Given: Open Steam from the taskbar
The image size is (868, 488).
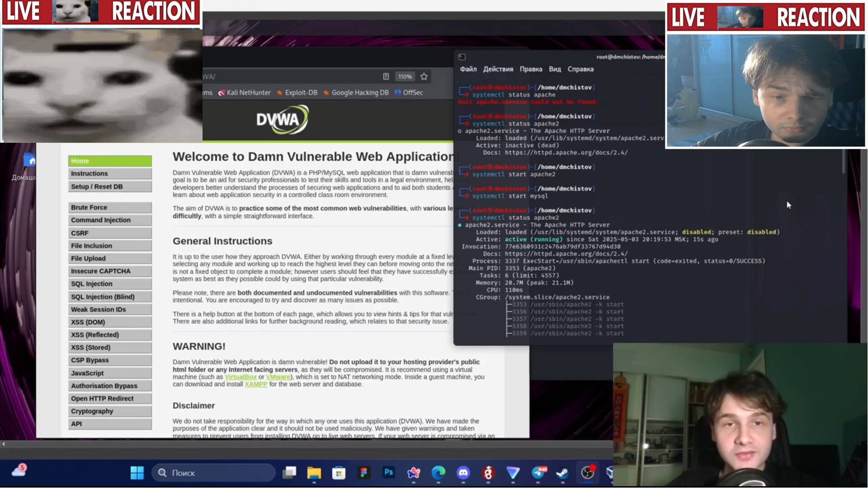Looking at the screenshot, I should coord(562,473).
